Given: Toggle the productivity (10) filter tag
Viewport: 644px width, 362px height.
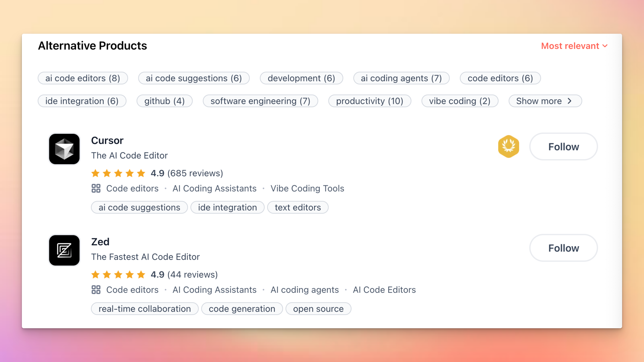Looking at the screenshot, I should click(370, 101).
